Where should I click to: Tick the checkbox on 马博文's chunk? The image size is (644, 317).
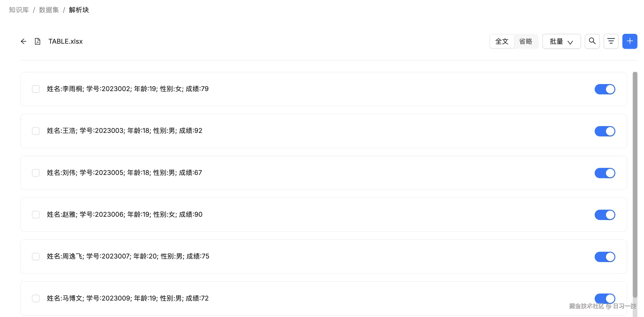click(x=35, y=298)
